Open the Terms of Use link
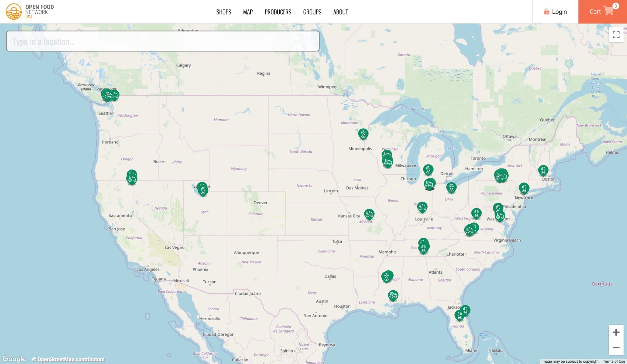627x364 pixels. point(614,361)
